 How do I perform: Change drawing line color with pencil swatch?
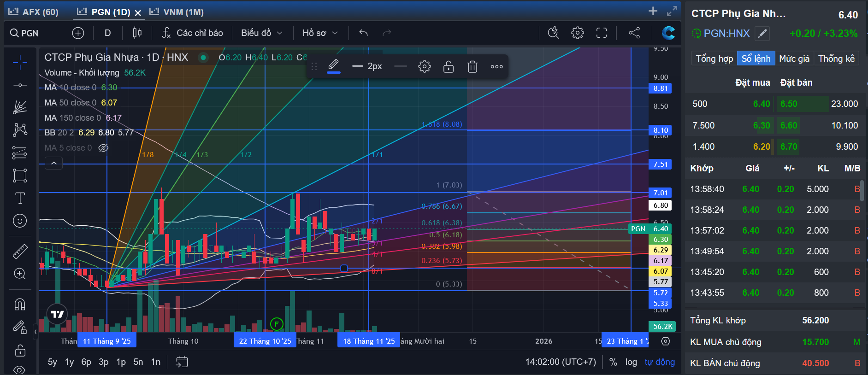(334, 66)
